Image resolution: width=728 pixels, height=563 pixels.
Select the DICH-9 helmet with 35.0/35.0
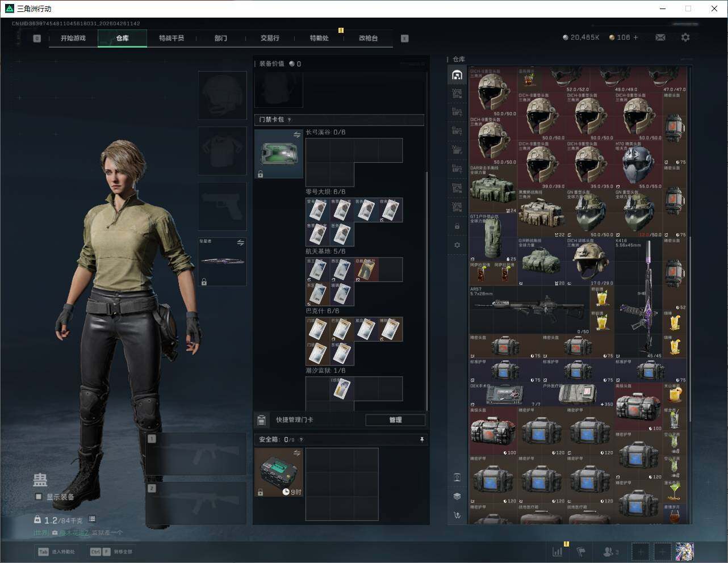tap(590, 165)
